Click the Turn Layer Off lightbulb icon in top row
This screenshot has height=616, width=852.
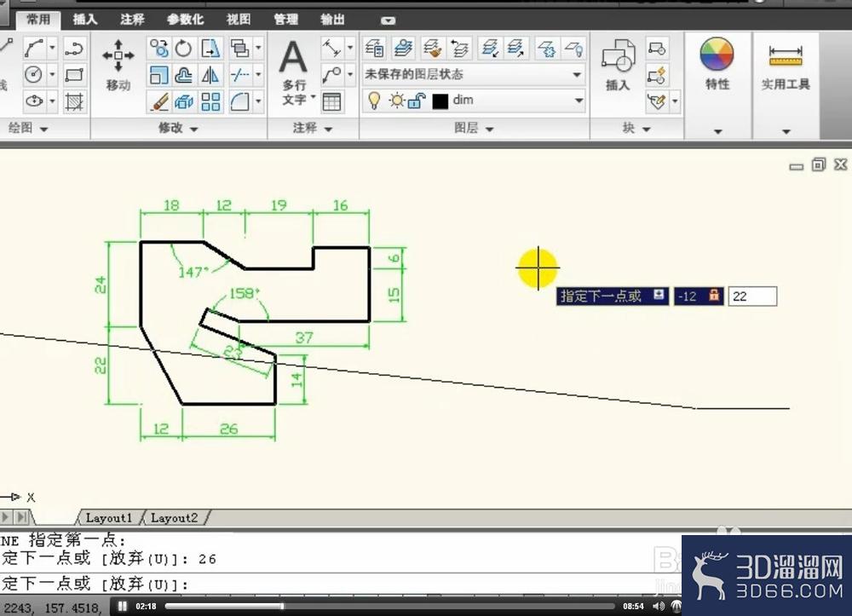574,49
